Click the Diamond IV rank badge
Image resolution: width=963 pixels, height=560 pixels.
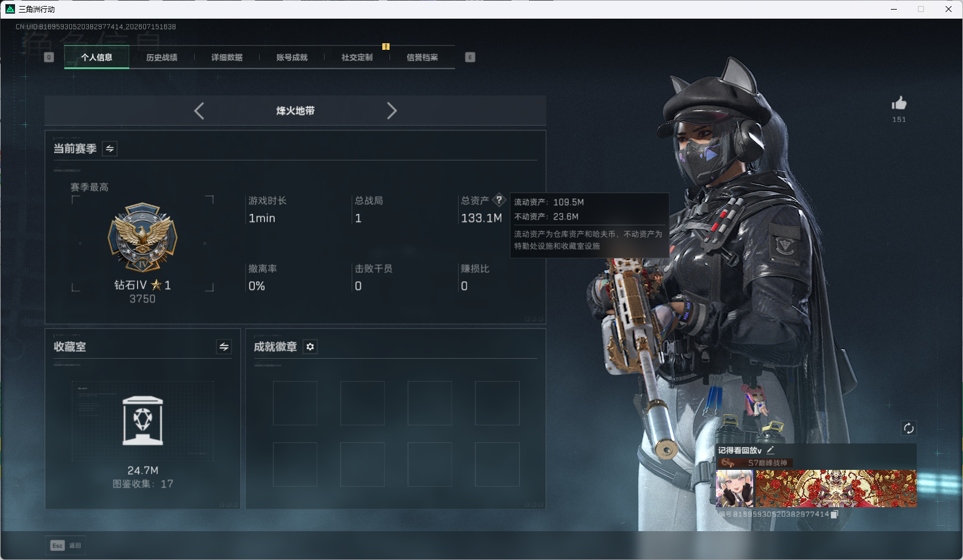pyautogui.click(x=142, y=237)
